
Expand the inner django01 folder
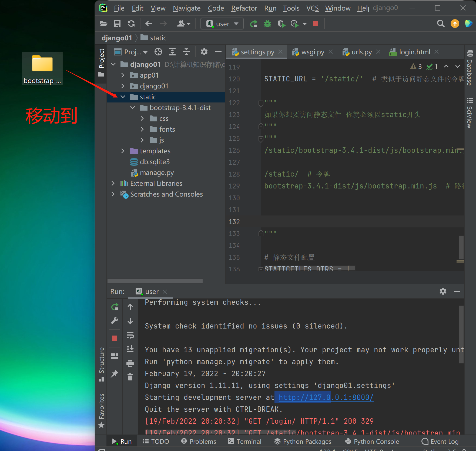tap(123, 86)
